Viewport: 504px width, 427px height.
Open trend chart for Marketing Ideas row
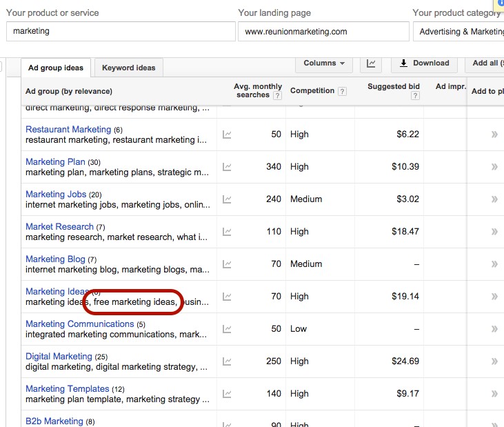227,297
